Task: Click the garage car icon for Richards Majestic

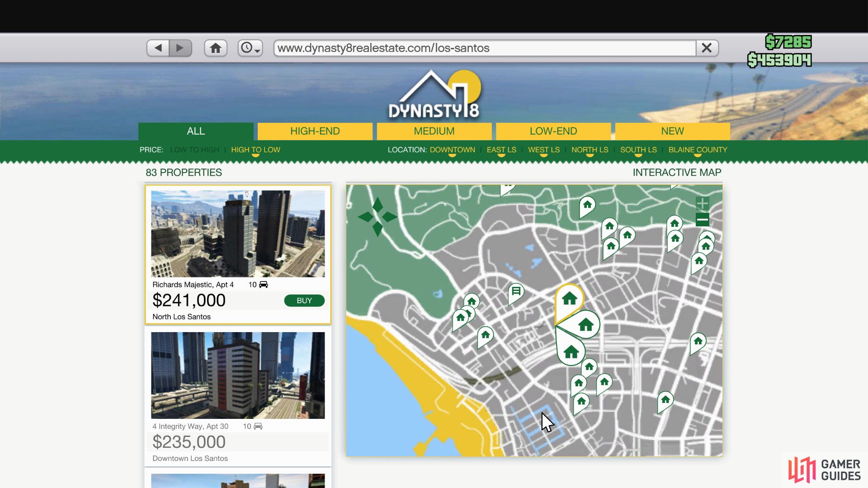Action: [x=263, y=285]
